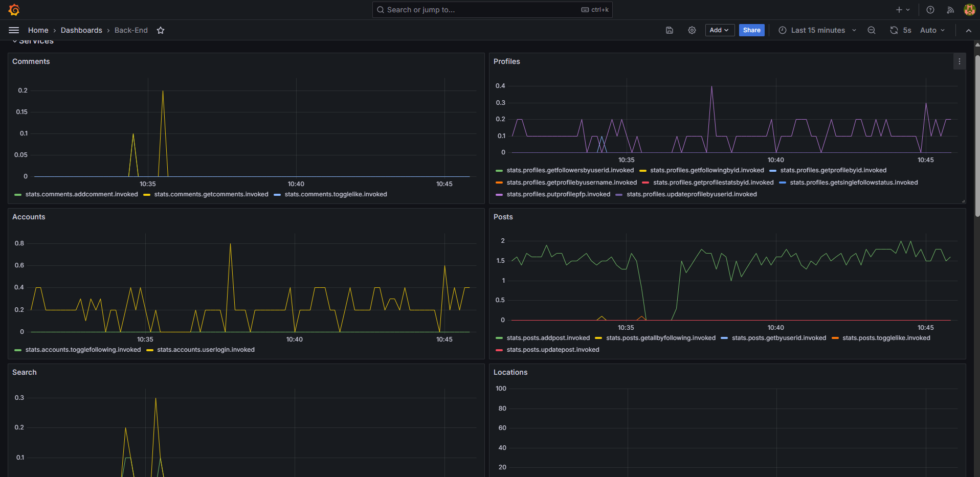Open the Add panel dropdown
Viewport: 980px width, 477px height.
(719, 30)
